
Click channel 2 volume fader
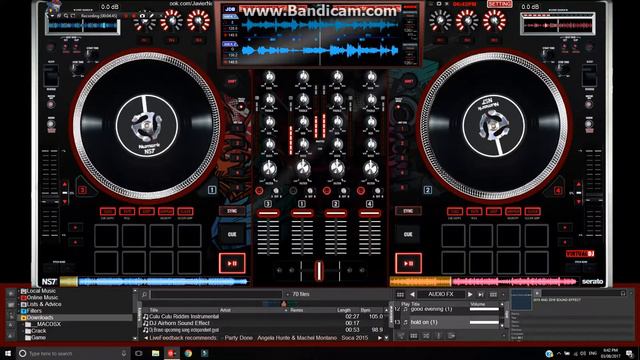pyautogui.click(x=336, y=213)
